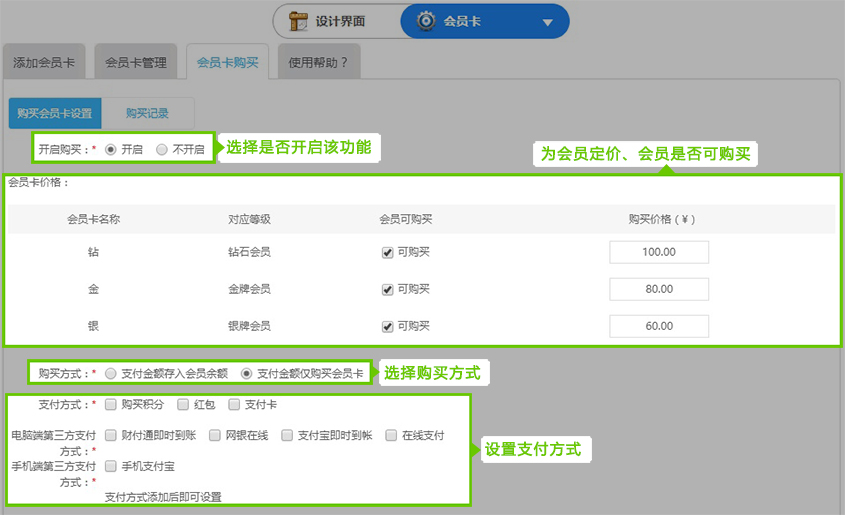Expand the 会员卡 dropdown arrow
The height and width of the screenshot is (515, 845).
click(547, 22)
